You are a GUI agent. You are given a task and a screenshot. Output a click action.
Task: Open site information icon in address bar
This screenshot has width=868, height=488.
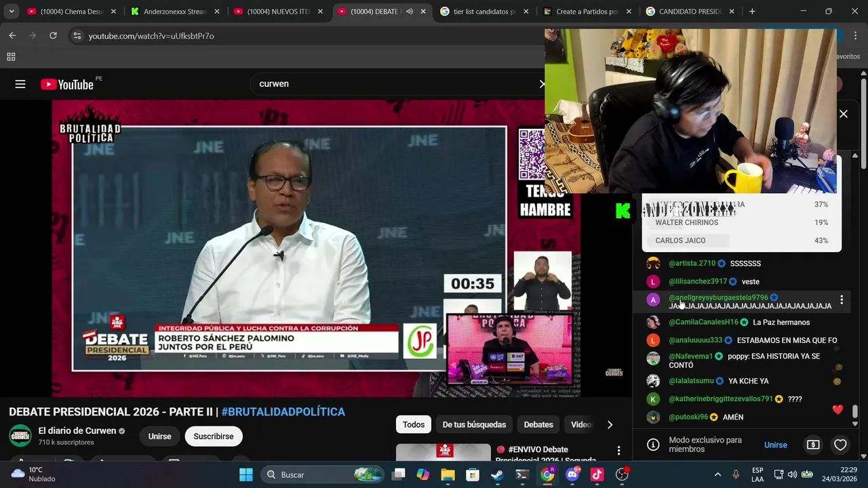pyautogui.click(x=77, y=36)
